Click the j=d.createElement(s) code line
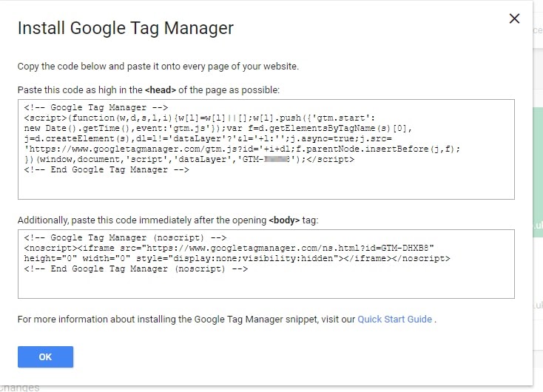The width and height of the screenshot is (543, 392). pyautogui.click(x=208, y=138)
